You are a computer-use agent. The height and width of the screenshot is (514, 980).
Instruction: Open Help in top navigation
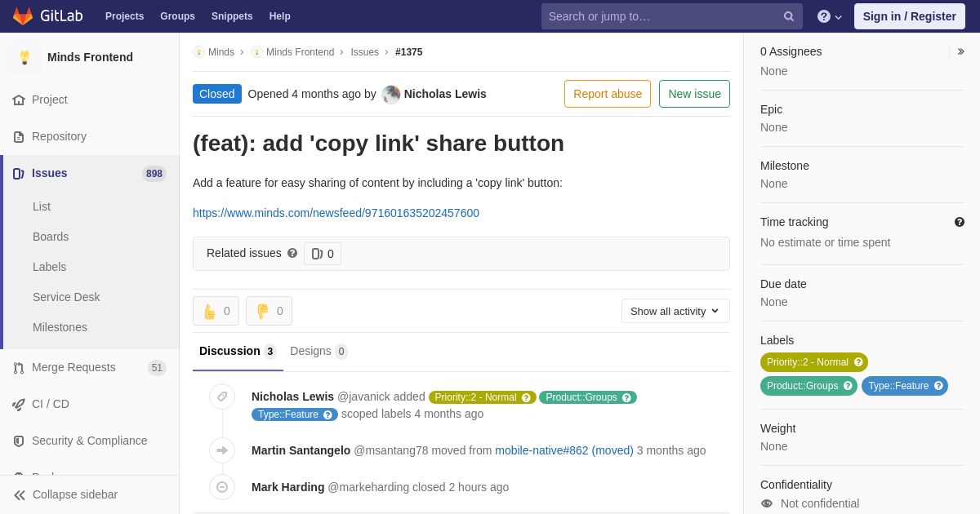click(x=280, y=16)
